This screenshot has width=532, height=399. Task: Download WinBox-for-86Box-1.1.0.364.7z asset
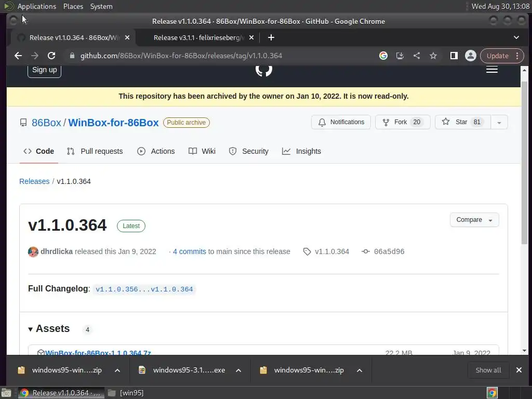[98, 353]
